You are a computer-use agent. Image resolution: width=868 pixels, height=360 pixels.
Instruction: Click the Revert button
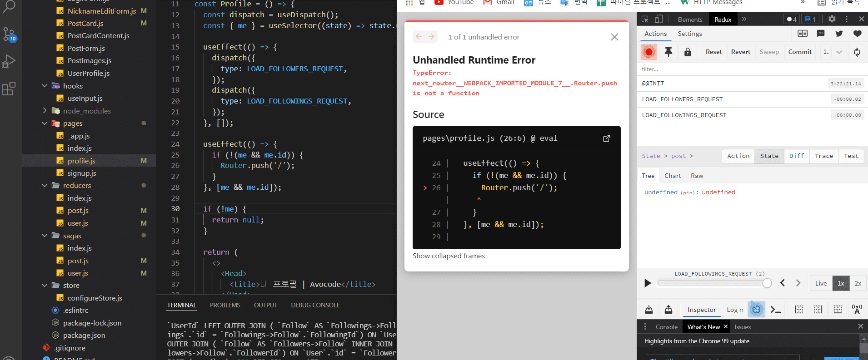(x=741, y=52)
